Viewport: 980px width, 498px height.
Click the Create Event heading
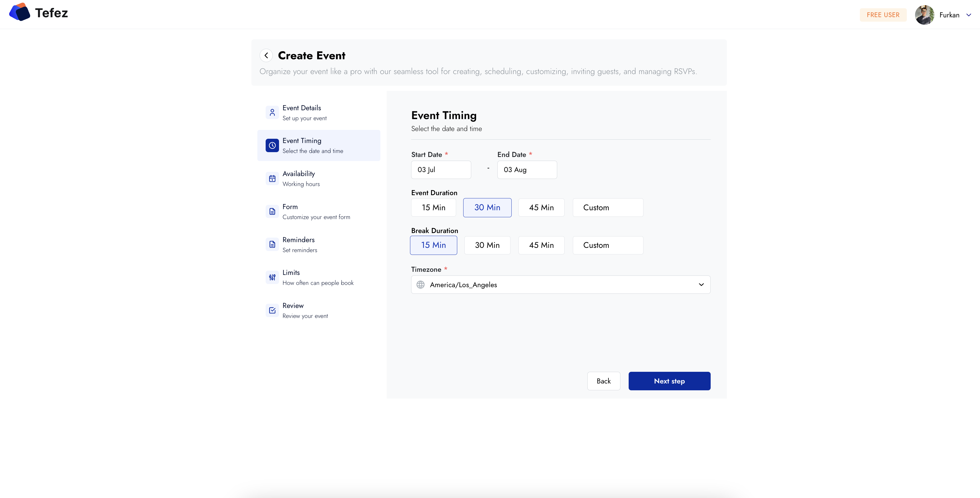click(x=311, y=56)
